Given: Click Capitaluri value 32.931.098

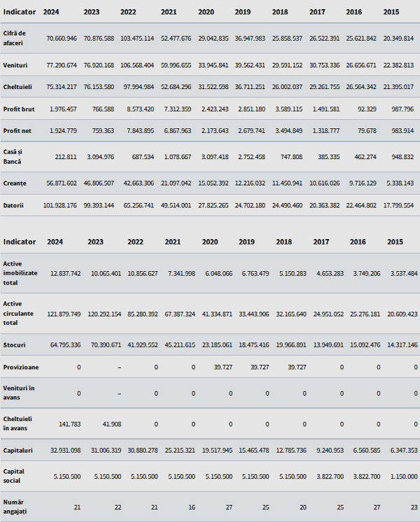Looking at the screenshot, I should coord(66,450).
